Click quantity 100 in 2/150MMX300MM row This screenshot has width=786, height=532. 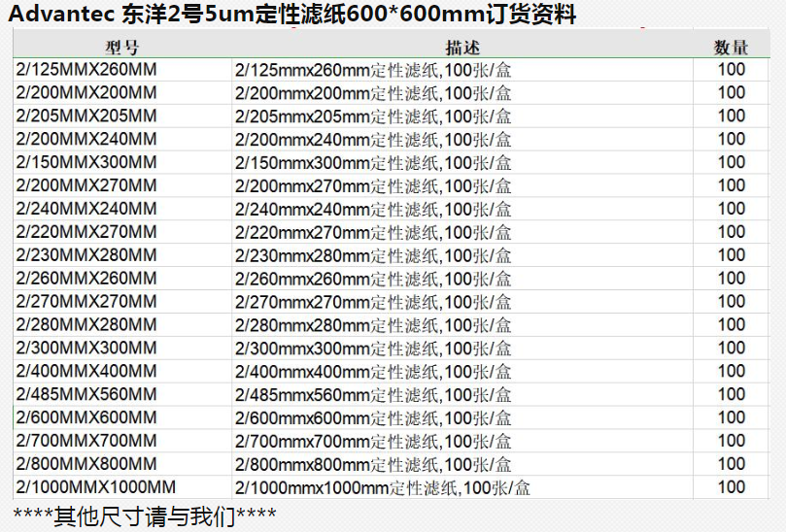[732, 162]
